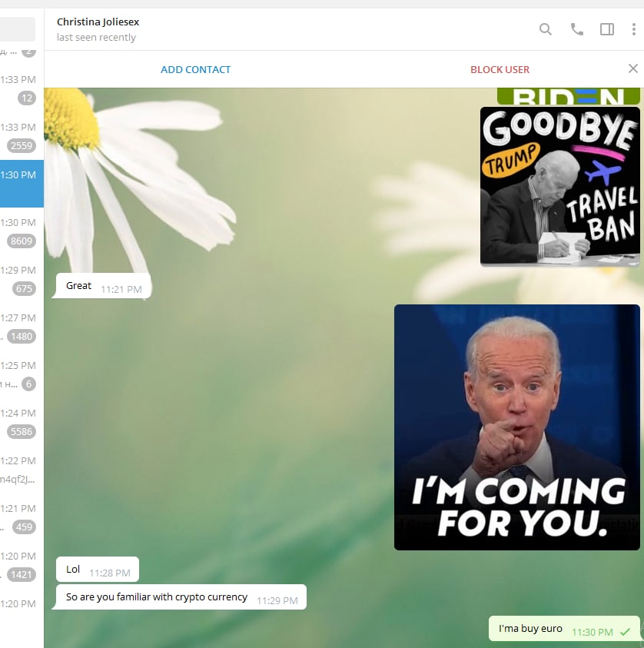
Task: Dismiss the add contact bar
Action: [x=632, y=68]
